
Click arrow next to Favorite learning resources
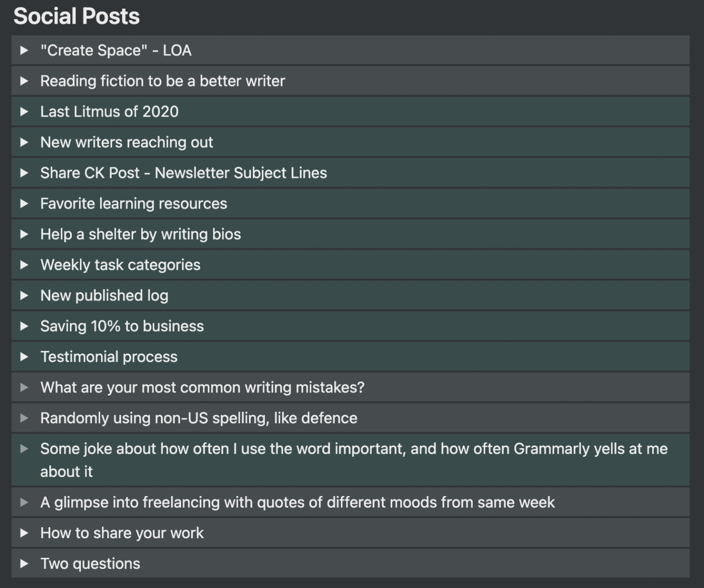click(x=24, y=204)
